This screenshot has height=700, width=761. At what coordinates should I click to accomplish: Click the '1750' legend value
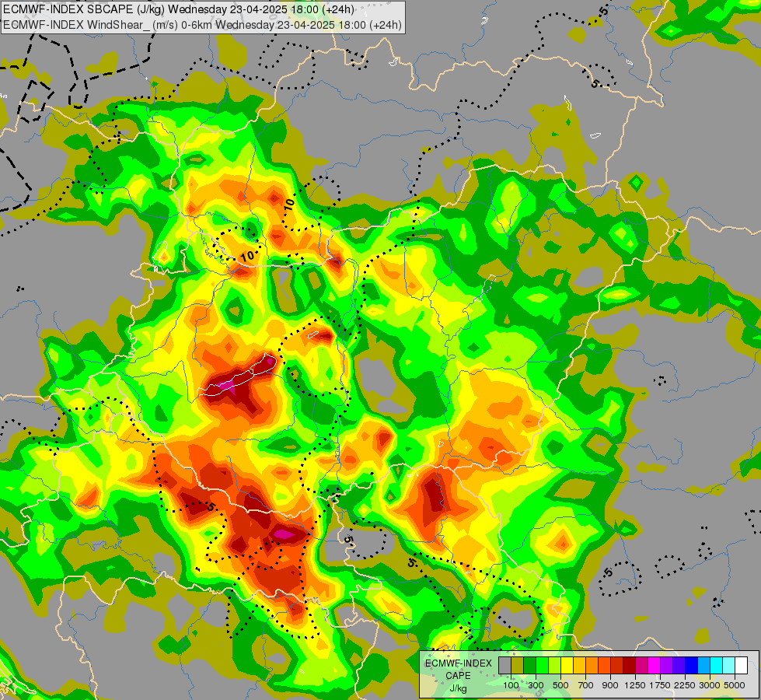pos(660,685)
